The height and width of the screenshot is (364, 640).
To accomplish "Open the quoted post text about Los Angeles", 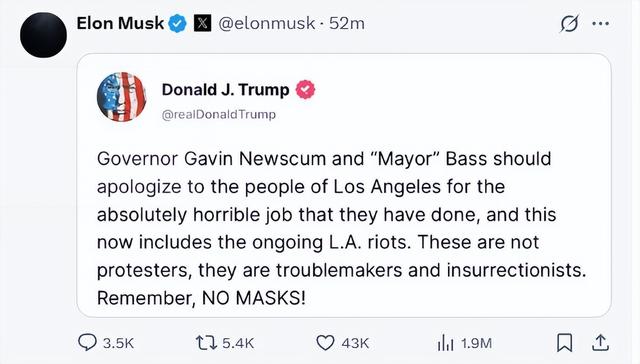I will [x=341, y=229].
